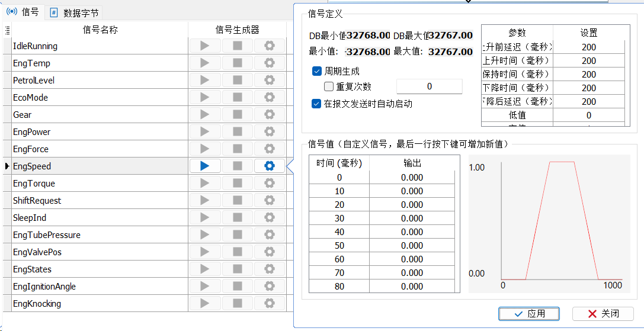Click the DB最大值 32767.00 value
644x331 pixels.
point(450,36)
